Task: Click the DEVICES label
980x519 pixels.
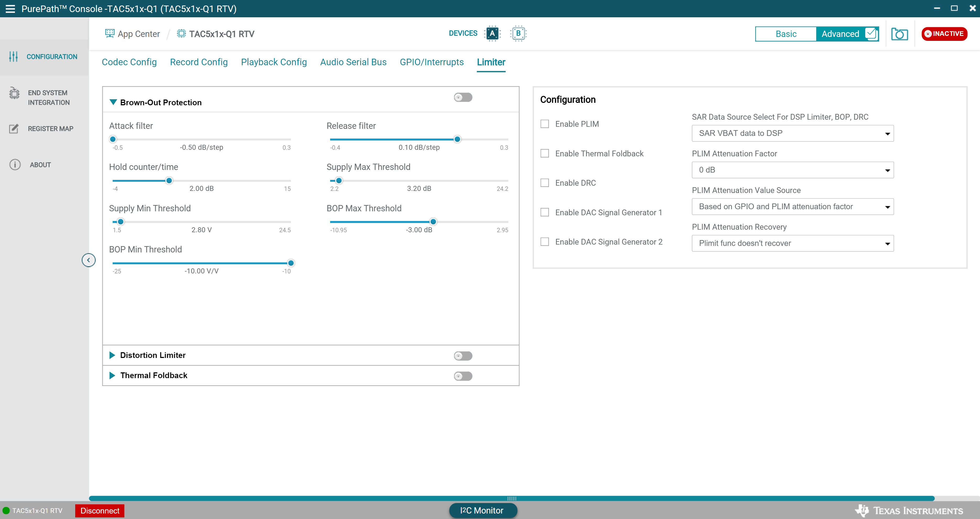Action: coord(463,34)
